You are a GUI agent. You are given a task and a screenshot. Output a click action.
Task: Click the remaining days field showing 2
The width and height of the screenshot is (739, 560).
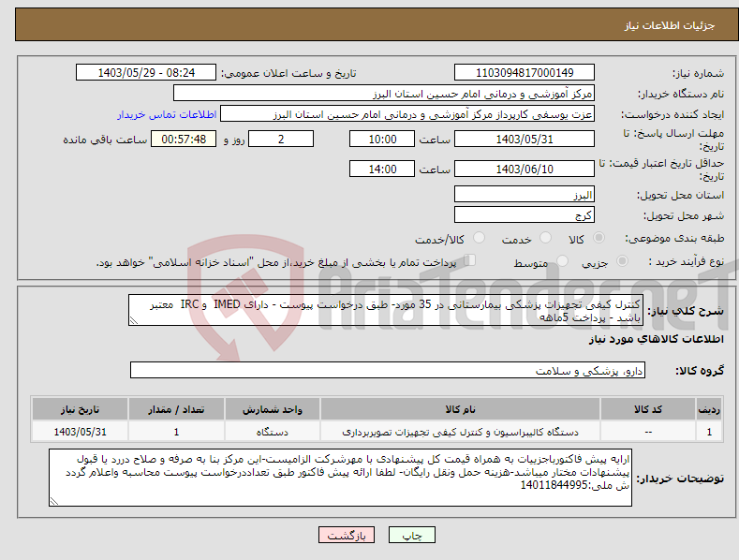pyautogui.click(x=281, y=139)
